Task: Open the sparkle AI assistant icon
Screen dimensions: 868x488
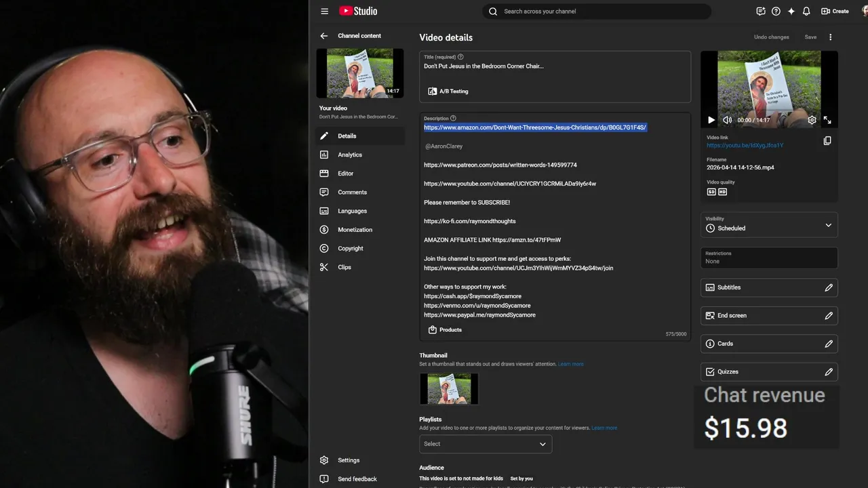Action: tap(791, 12)
